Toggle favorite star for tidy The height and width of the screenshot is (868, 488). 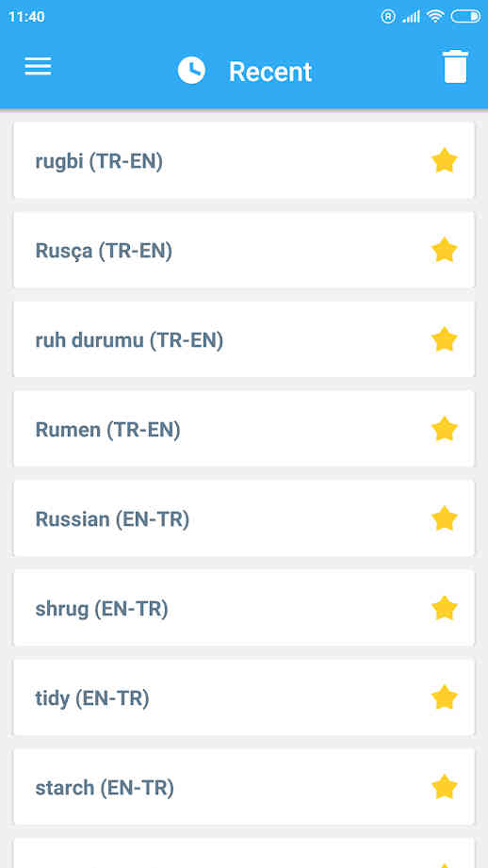pyautogui.click(x=445, y=698)
